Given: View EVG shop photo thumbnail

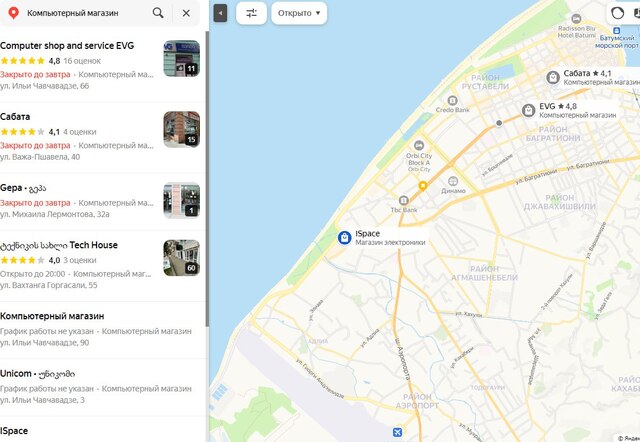Looking at the screenshot, I should [182, 58].
